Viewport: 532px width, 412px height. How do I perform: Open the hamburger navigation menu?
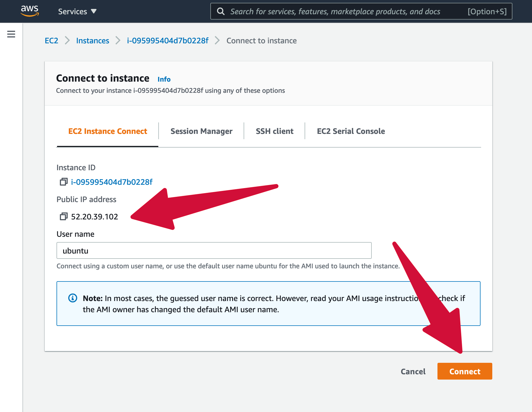pyautogui.click(x=11, y=34)
